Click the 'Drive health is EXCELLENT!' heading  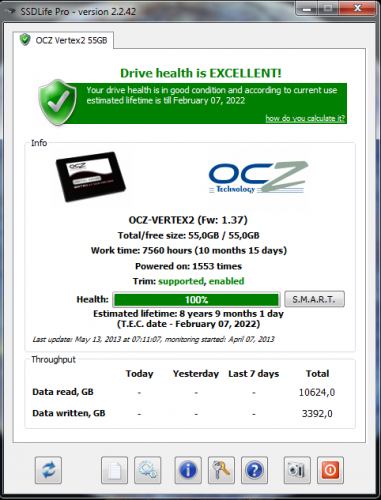pyautogui.click(x=201, y=73)
